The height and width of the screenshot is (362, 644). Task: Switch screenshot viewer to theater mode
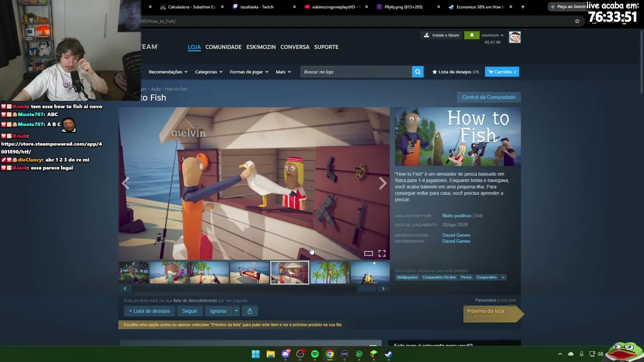point(368,253)
